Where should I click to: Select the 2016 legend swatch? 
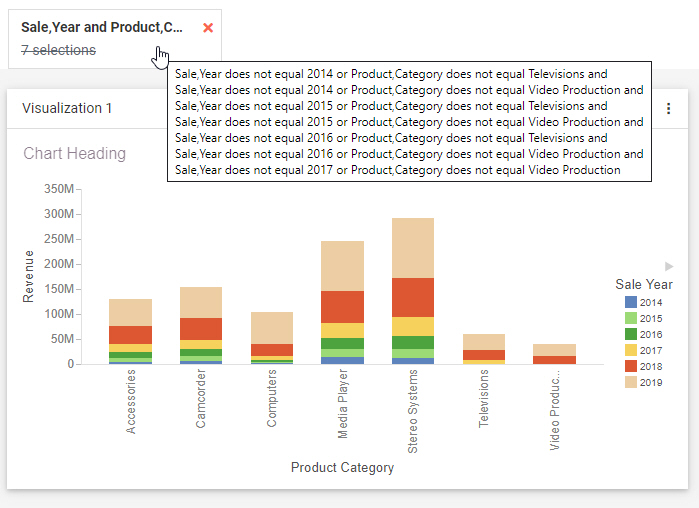[630, 334]
